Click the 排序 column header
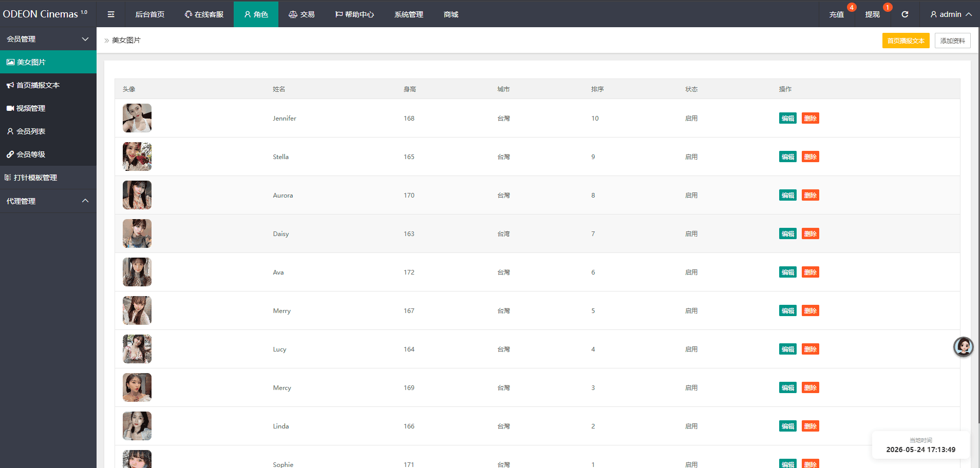 597,89
